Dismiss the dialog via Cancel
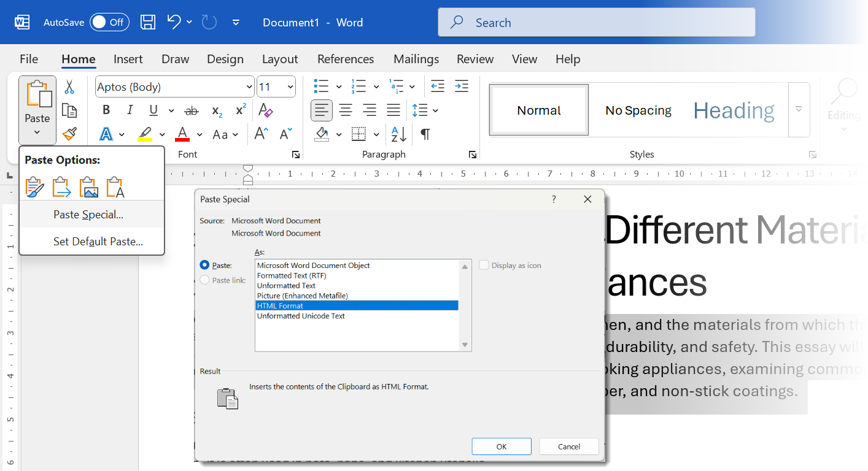868x471 pixels. [x=568, y=446]
